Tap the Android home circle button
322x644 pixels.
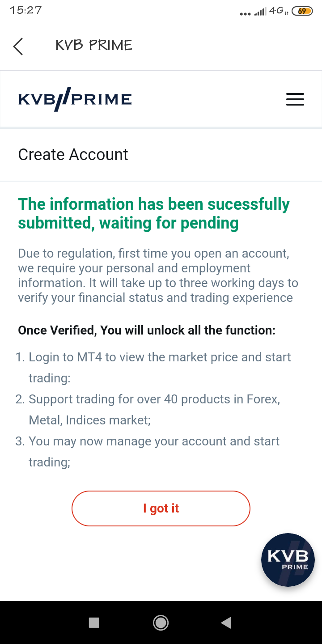161,623
